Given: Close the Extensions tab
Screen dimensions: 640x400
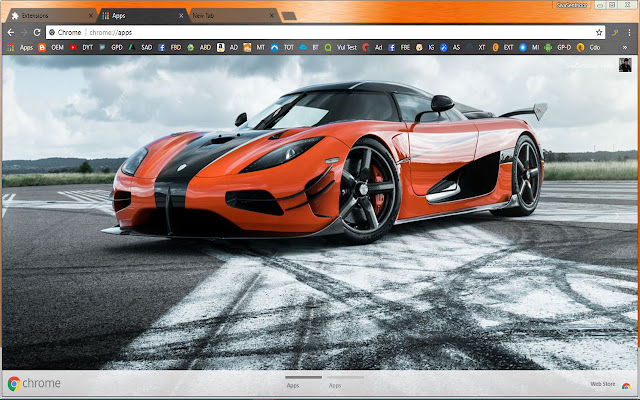Looking at the screenshot, I should click(90, 16).
